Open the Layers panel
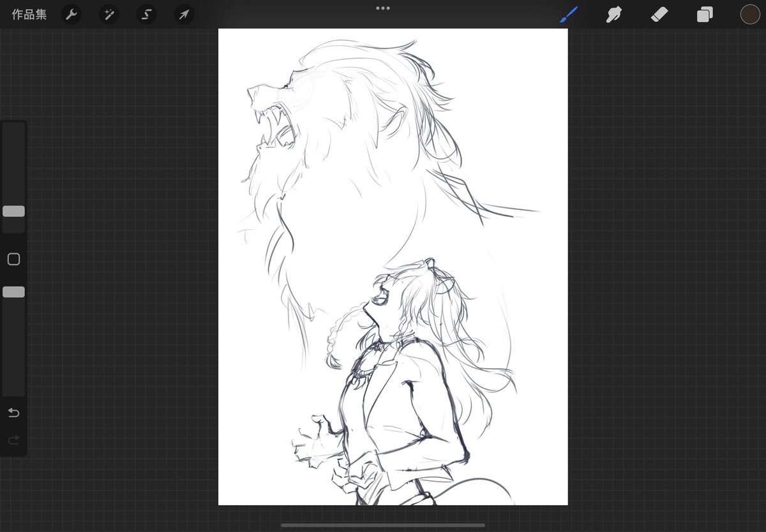 coord(705,14)
